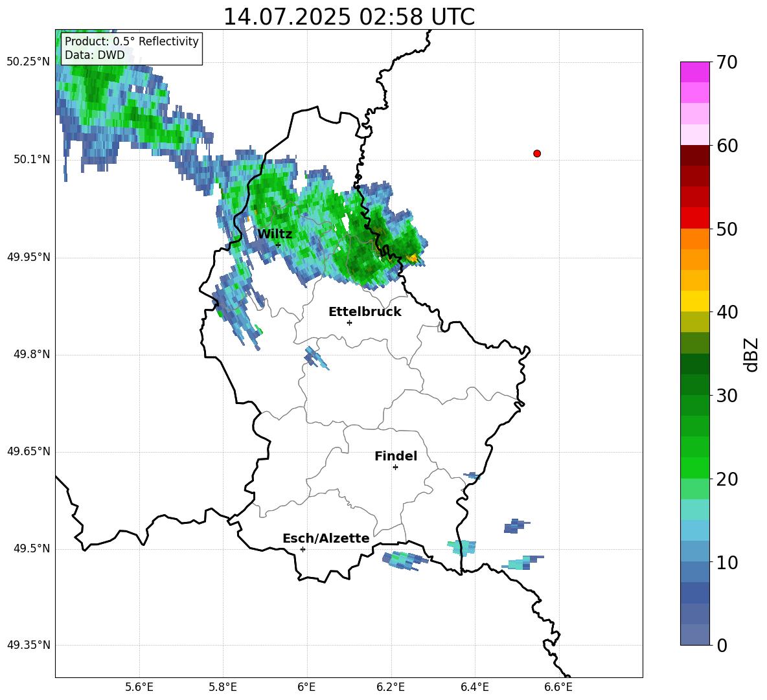767x700 pixels.
Task: Click the Findel station cross marker
Action: 395,468
